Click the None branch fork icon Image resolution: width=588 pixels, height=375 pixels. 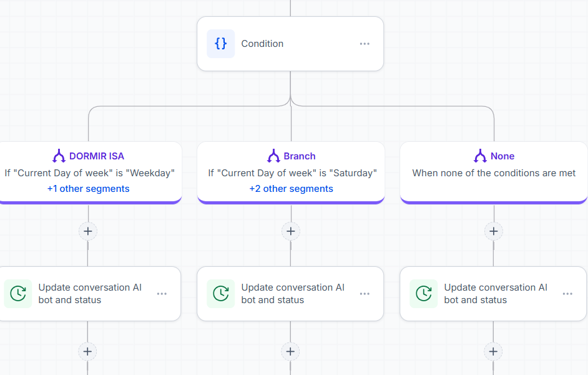(480, 156)
